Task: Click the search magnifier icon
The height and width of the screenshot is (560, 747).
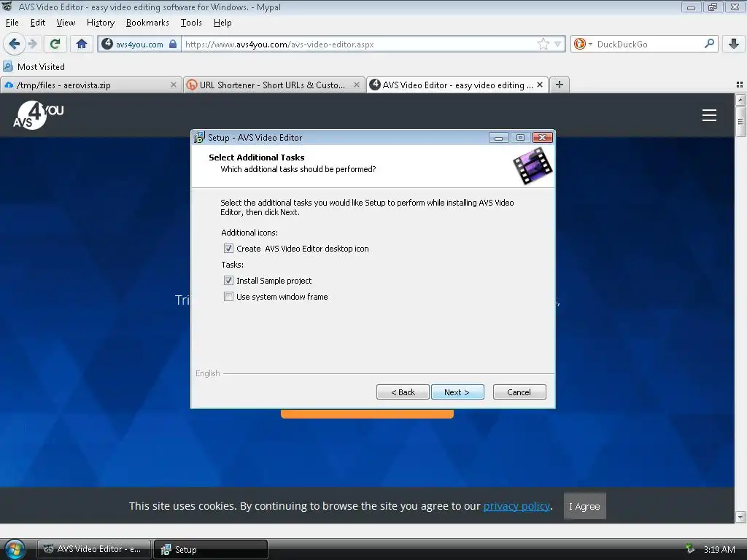Action: [x=709, y=44]
